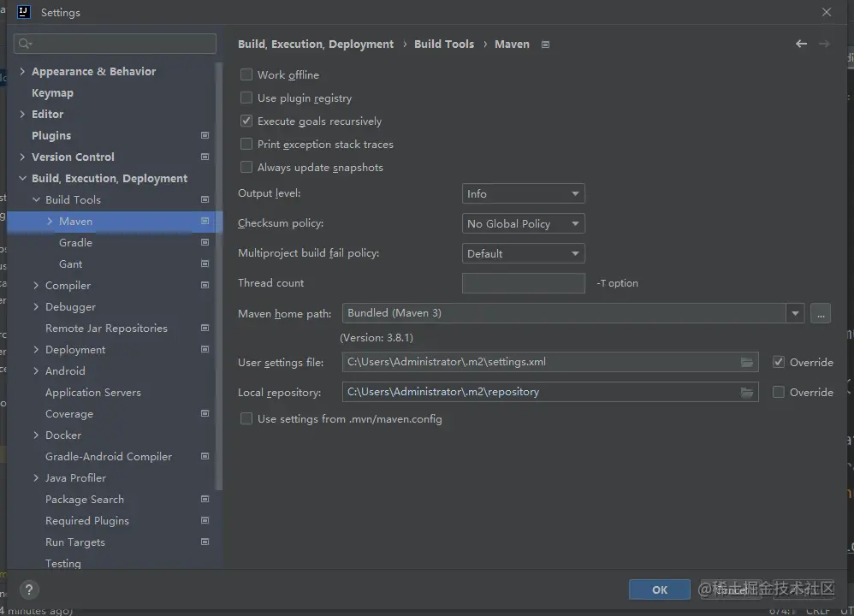The height and width of the screenshot is (616, 854).
Task: Click the ellipsis browse button for Maven home
Action: (x=821, y=313)
